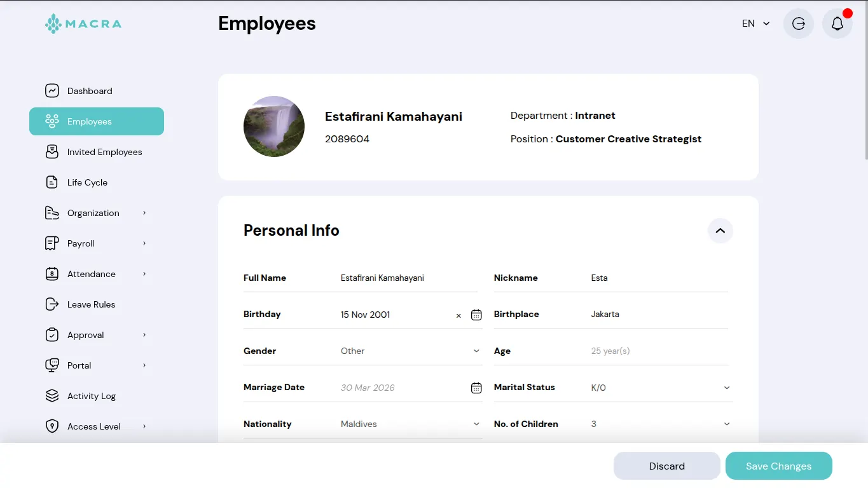Go to Invited Employees page
Image resolution: width=868 pixels, height=488 pixels.
coord(104,152)
